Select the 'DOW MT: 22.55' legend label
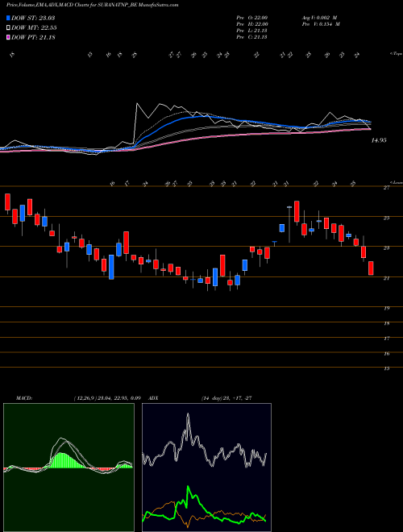This screenshot has height=532, width=403. (x=34, y=28)
